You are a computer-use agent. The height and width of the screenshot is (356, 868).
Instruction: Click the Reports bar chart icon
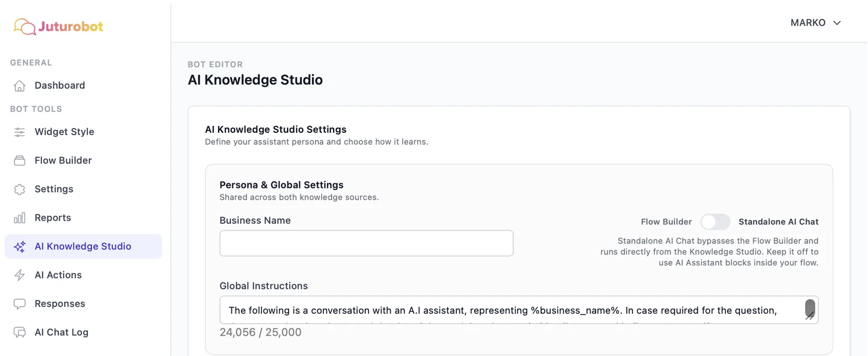pos(20,218)
